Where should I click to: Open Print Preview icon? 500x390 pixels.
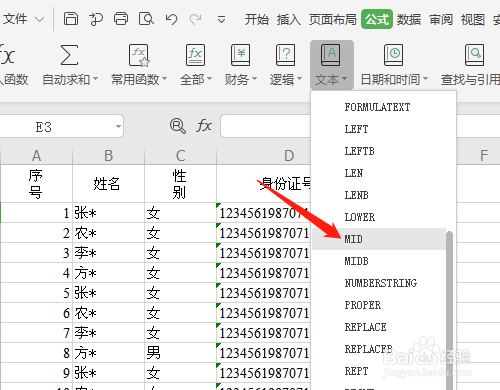click(146, 19)
